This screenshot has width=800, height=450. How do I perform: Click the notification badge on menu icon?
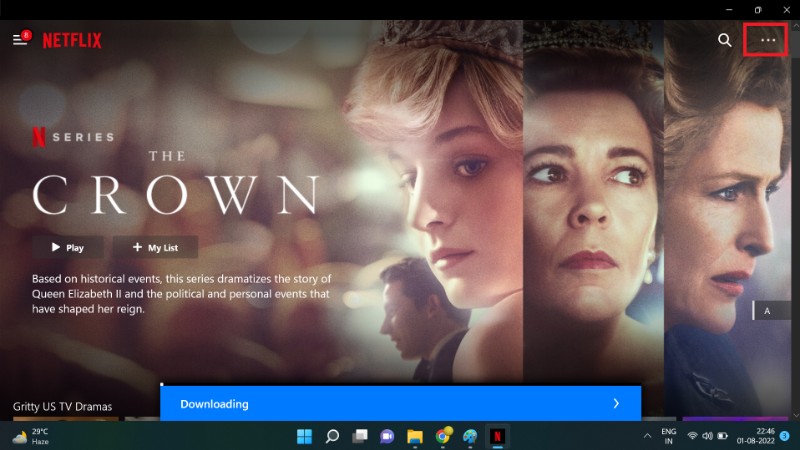pyautogui.click(x=26, y=35)
